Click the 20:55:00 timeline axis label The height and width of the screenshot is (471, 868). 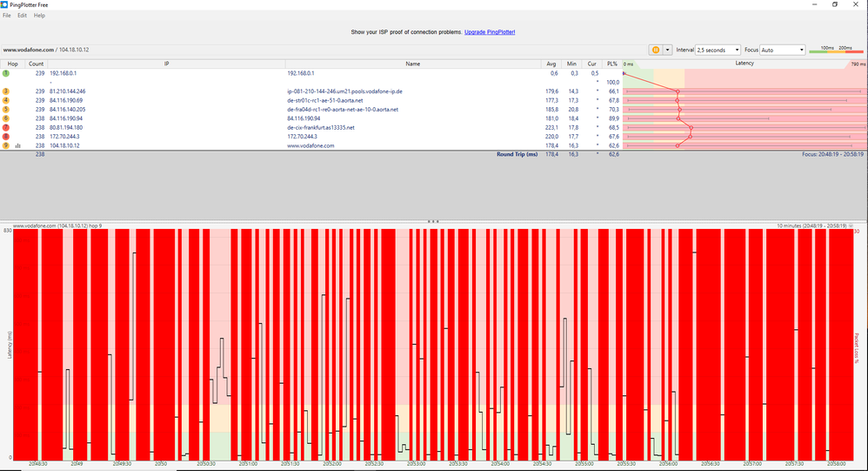click(584, 464)
